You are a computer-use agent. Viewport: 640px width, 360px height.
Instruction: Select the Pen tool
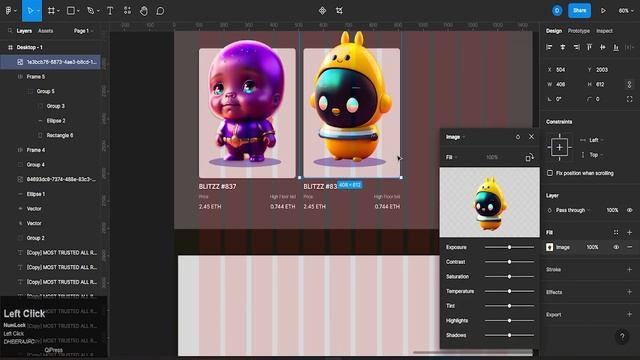point(90,11)
